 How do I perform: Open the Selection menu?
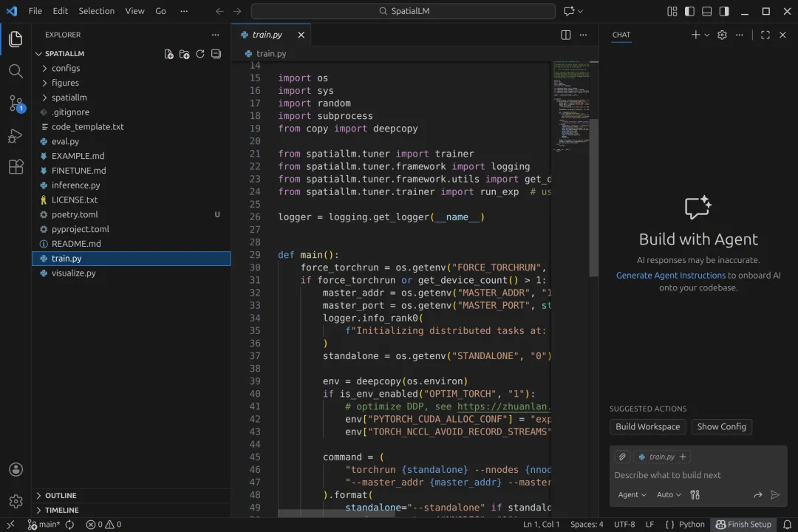pos(96,11)
